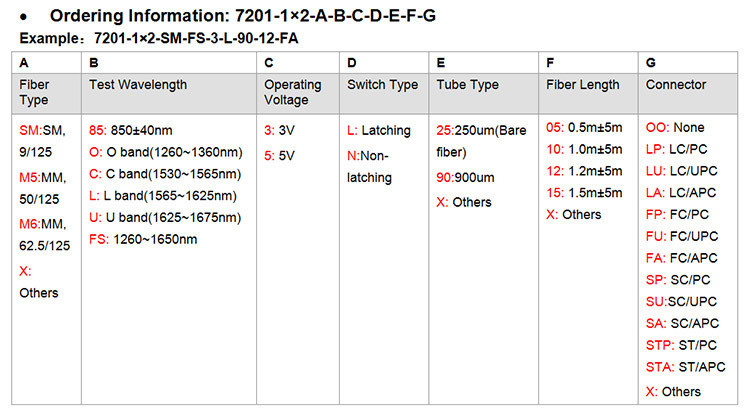The width and height of the screenshot is (750, 418).
Task: Click the example part number text
Action: click(x=196, y=38)
